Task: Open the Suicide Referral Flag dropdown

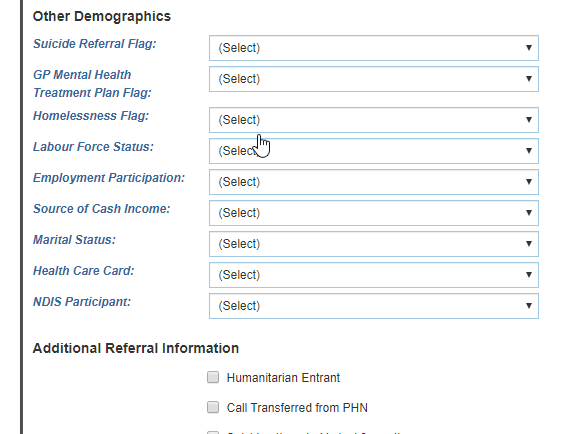Action: pyautogui.click(x=374, y=48)
